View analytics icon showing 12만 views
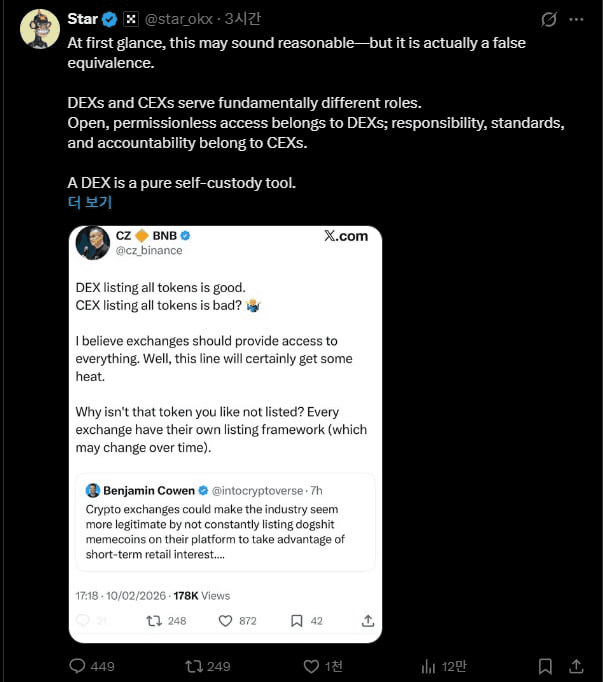603x682 pixels. 428,666
